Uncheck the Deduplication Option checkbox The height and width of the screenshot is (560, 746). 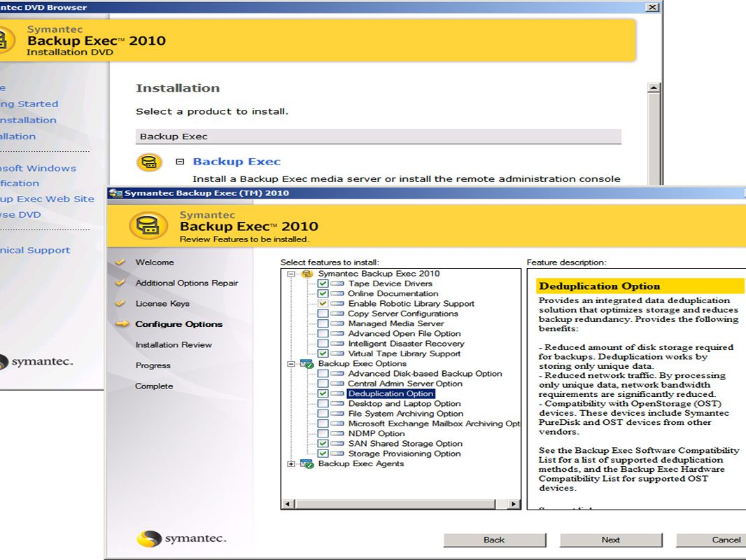323,393
